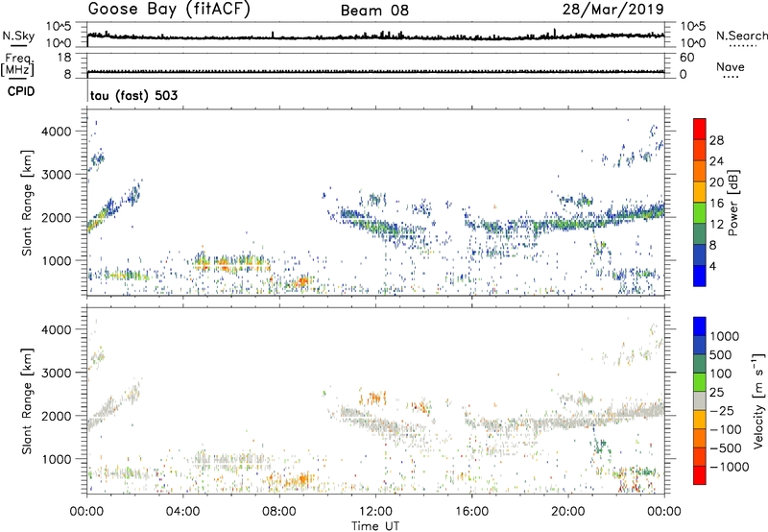Click the date '28/Mar/2019'
This screenshot has height=532, width=768.
[x=612, y=9]
